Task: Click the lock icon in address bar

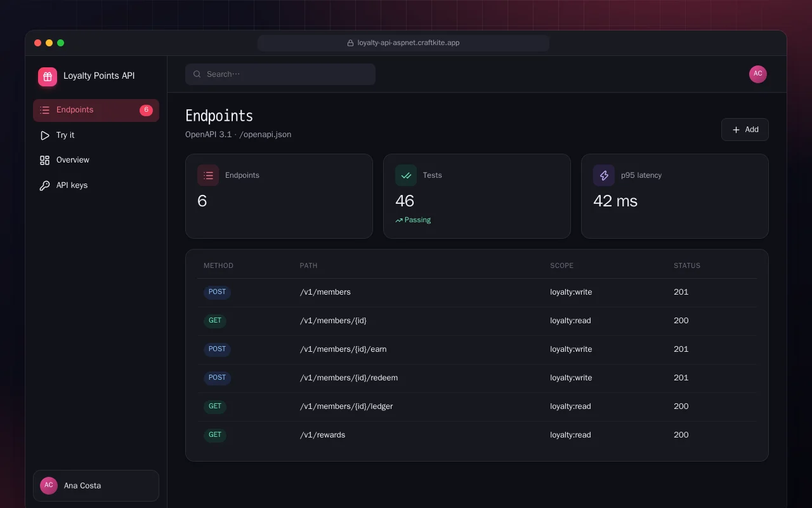Action: (x=350, y=43)
